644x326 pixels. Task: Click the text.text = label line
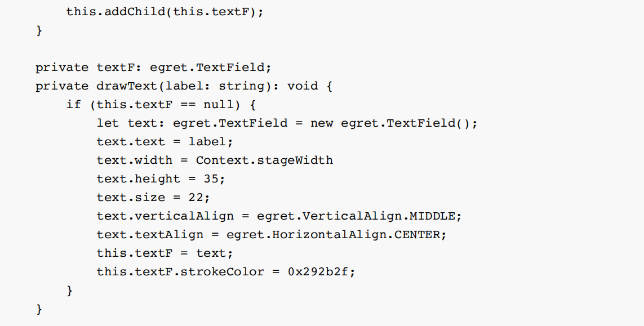point(165,142)
